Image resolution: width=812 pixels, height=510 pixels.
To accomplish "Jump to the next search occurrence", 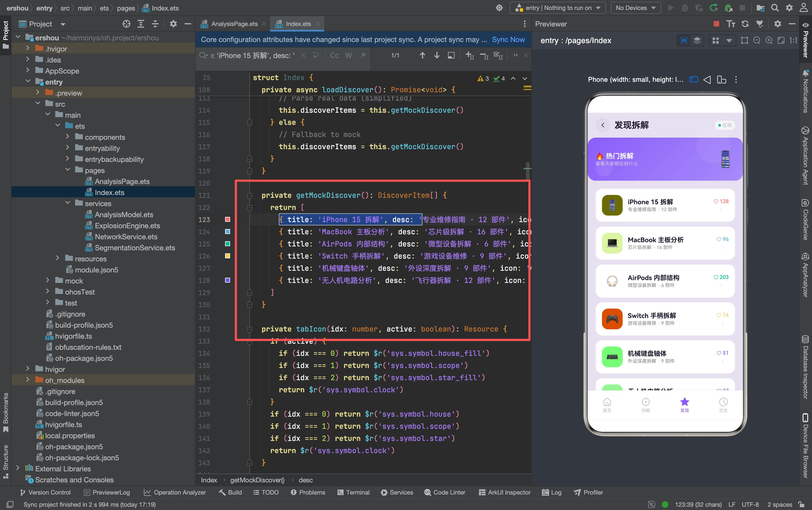I will click(437, 55).
